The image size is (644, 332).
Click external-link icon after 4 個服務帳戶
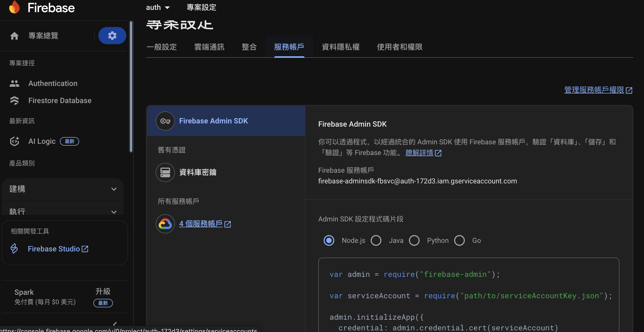point(228,224)
